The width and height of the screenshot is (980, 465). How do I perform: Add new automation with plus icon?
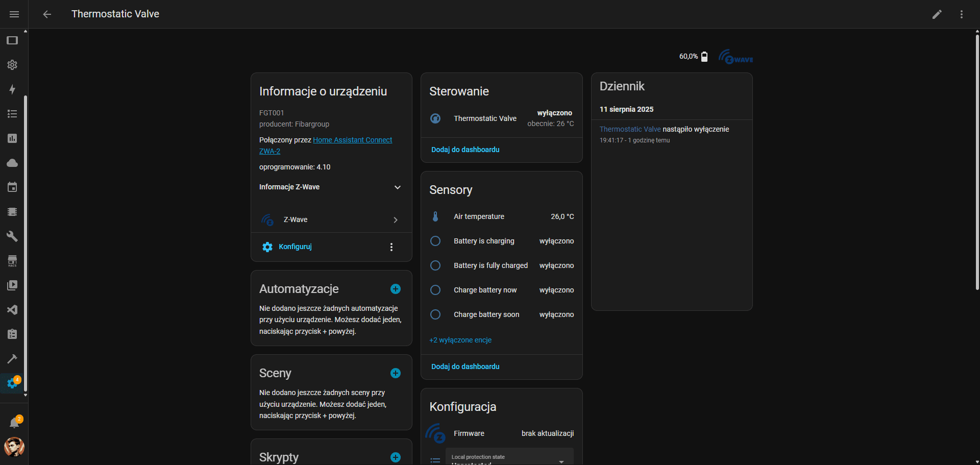[395, 289]
